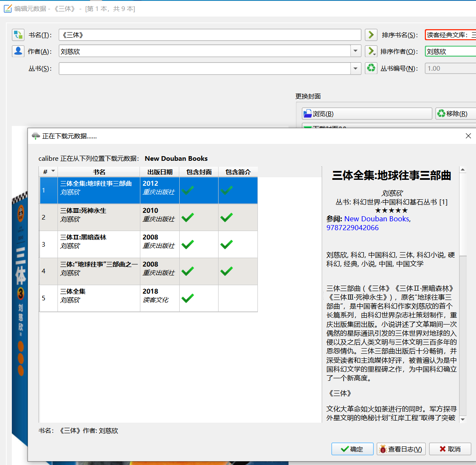Edit the 书名 title input field

click(x=210, y=35)
